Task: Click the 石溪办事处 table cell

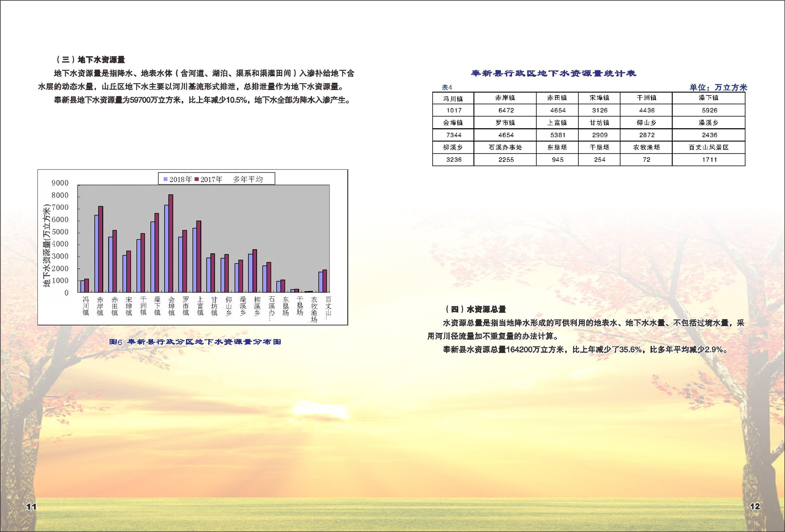Action: [x=505, y=148]
